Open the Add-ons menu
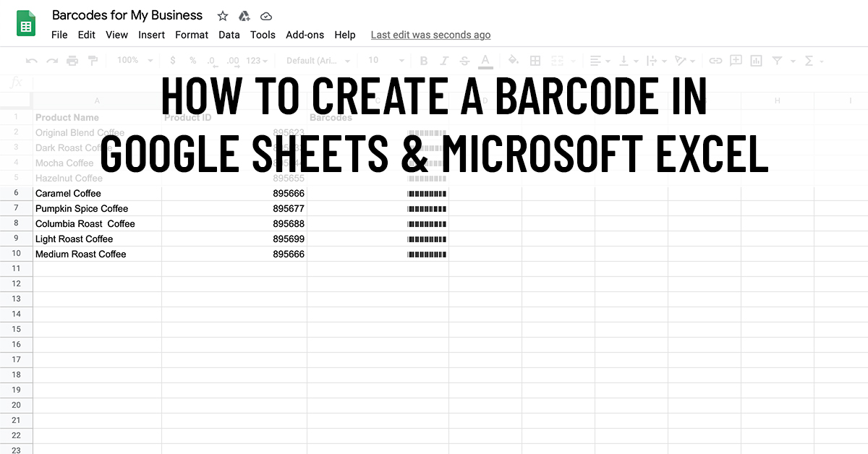The height and width of the screenshot is (454, 868). coord(305,34)
